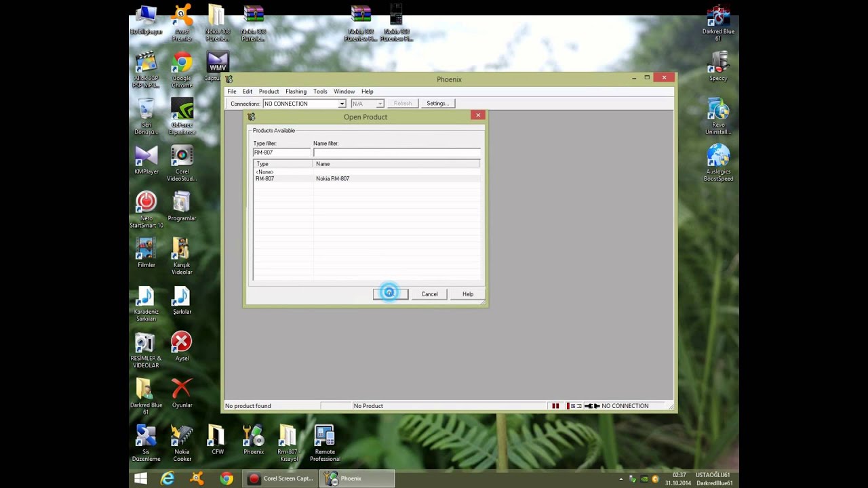The image size is (868, 488).
Task: Open the Allok 3GP PSP MP4 shortcut
Action: 146,70
